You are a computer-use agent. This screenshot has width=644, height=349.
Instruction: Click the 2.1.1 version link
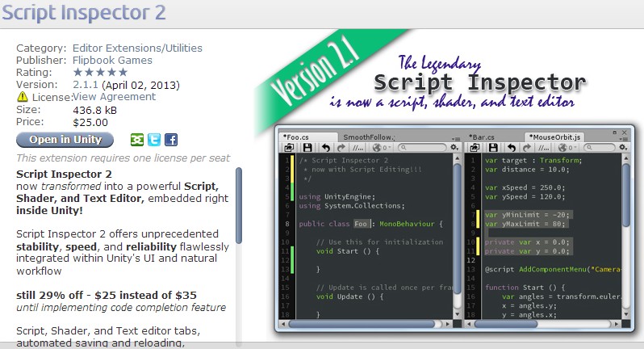tap(86, 85)
